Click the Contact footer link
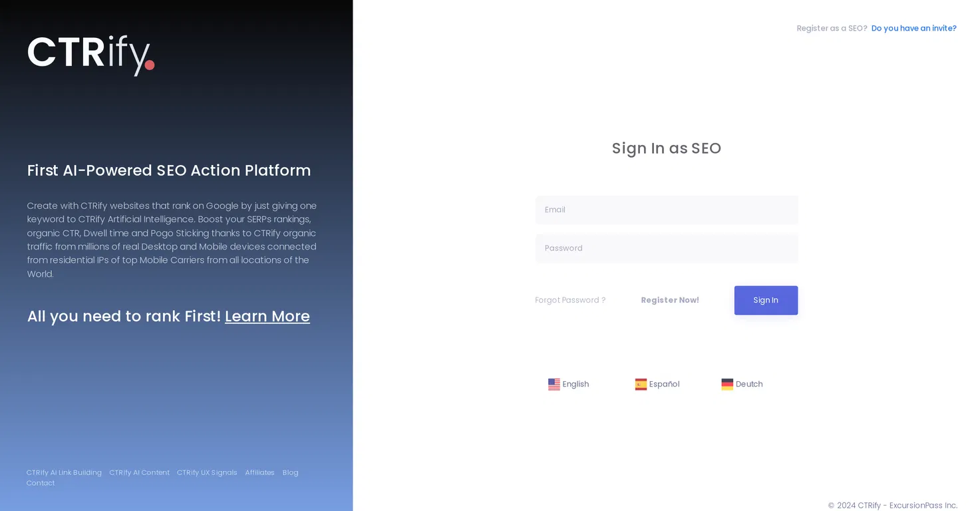 coord(41,483)
